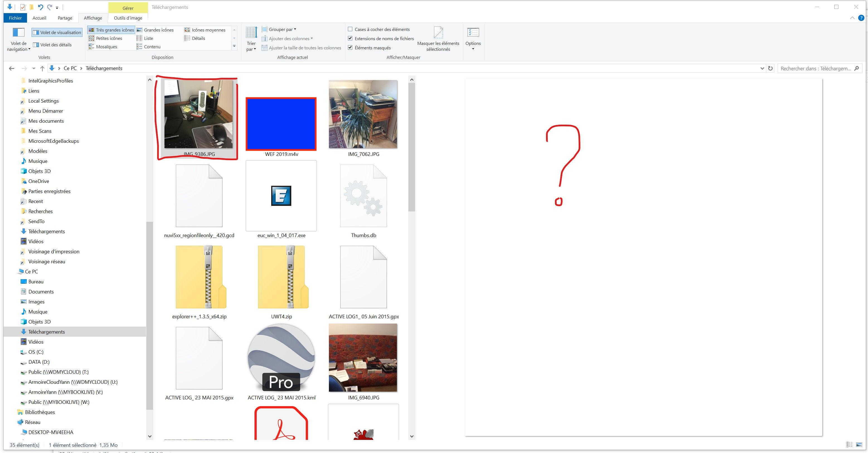The image size is (868, 453).
Task: Select Très grandes icônes layout
Action: pyautogui.click(x=111, y=30)
